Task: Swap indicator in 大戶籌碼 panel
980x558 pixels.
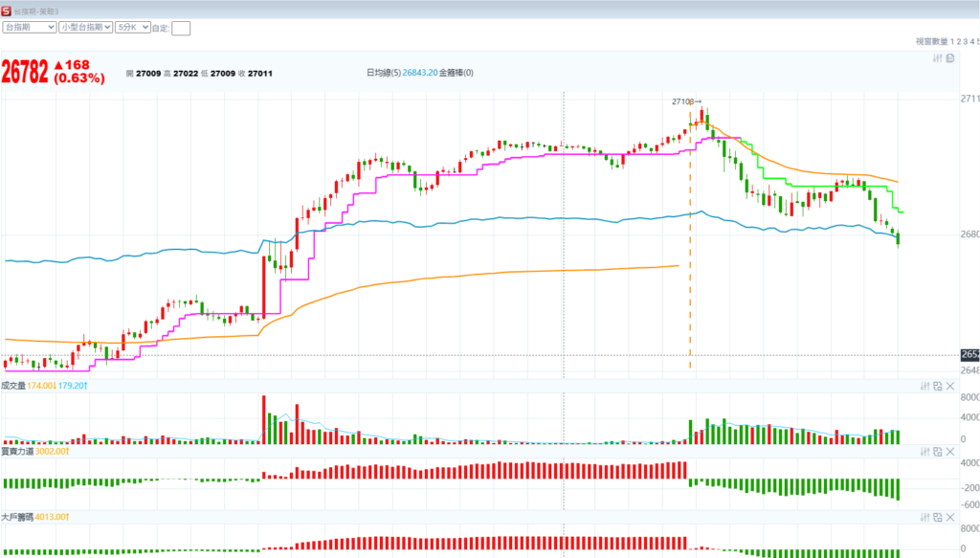Action: 937,516
